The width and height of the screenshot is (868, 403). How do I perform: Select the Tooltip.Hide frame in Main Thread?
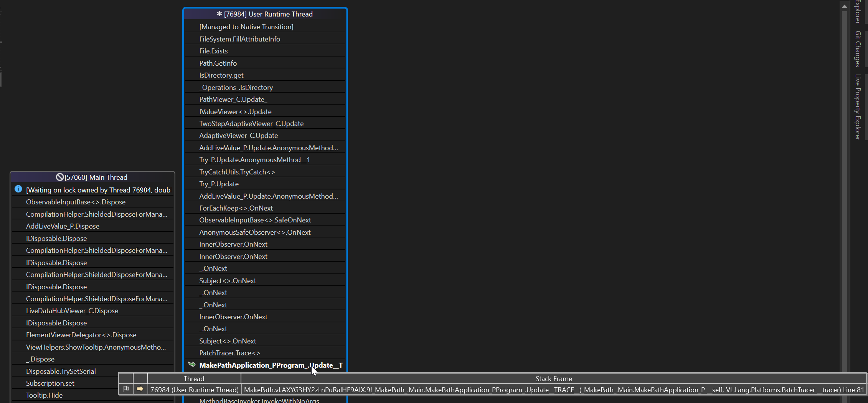44,395
